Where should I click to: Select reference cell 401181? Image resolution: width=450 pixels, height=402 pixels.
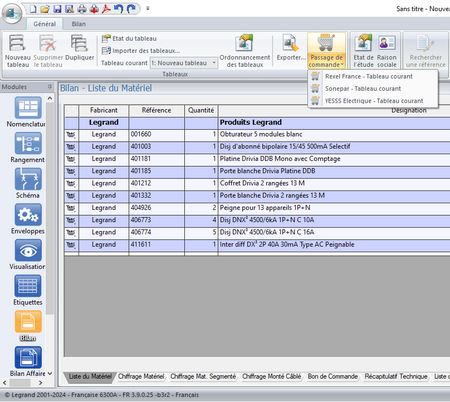(x=157, y=159)
